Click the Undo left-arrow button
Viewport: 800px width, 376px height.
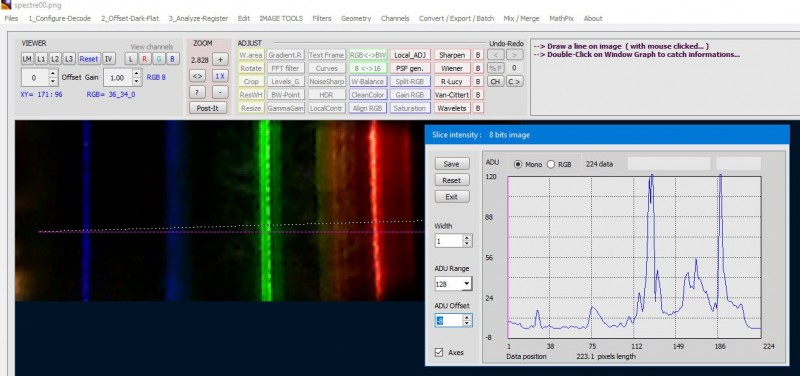point(495,55)
